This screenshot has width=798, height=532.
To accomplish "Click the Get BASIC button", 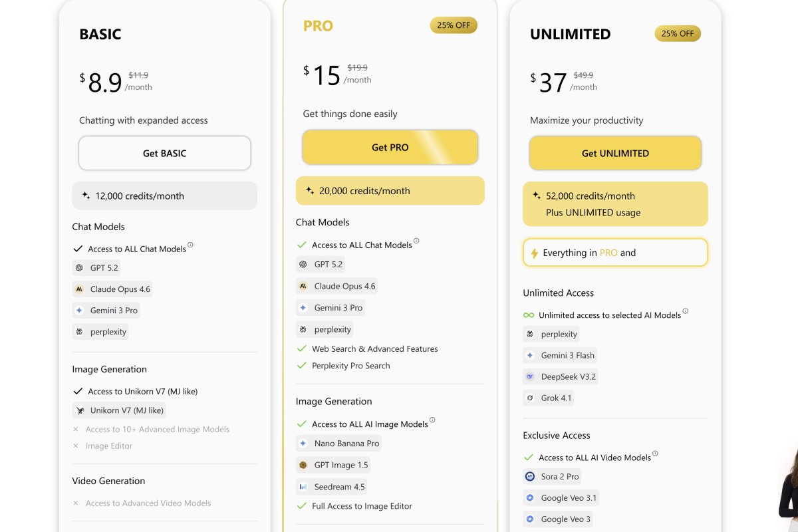I will (164, 153).
